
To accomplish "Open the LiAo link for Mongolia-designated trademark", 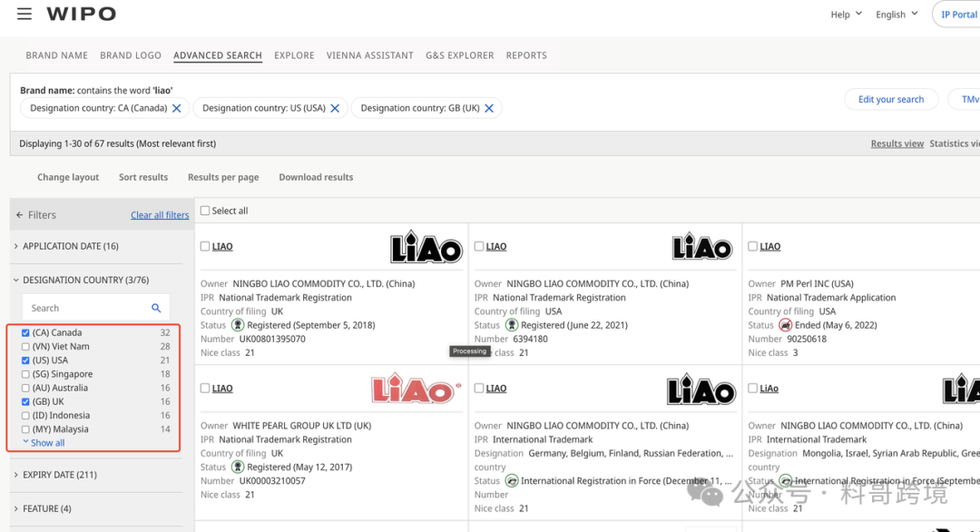I will tap(769, 389).
